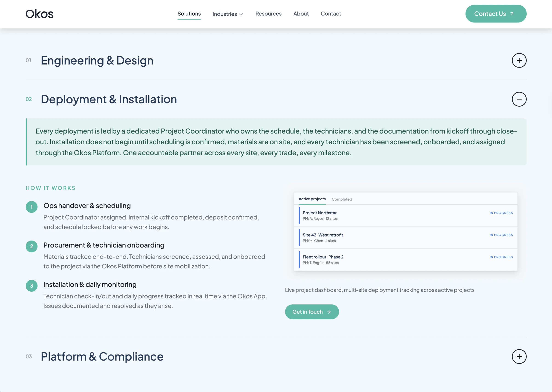Click the arrow icon in Get in Touch
552x392 pixels.
328,312
